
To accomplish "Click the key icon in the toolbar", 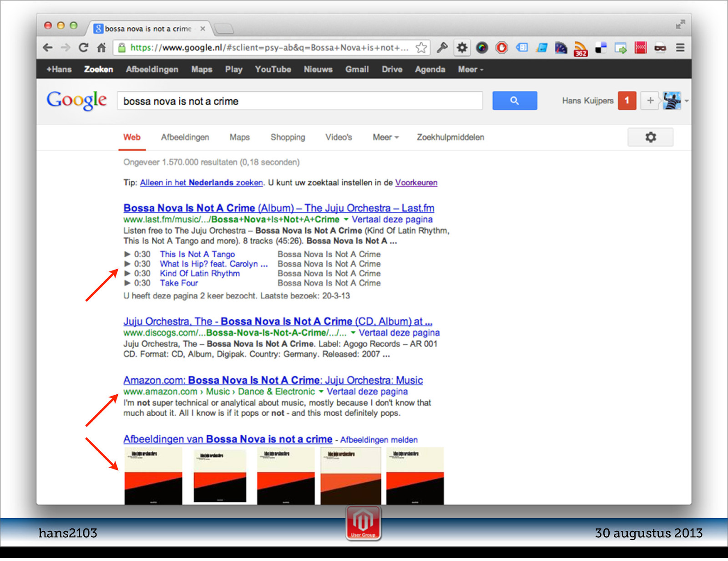I will tap(442, 47).
